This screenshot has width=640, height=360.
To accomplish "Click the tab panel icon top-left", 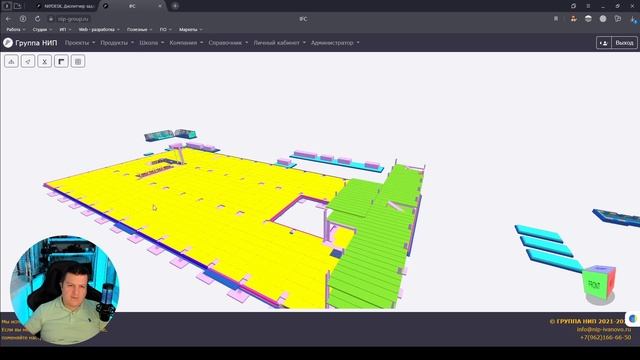I will click(7, 6).
